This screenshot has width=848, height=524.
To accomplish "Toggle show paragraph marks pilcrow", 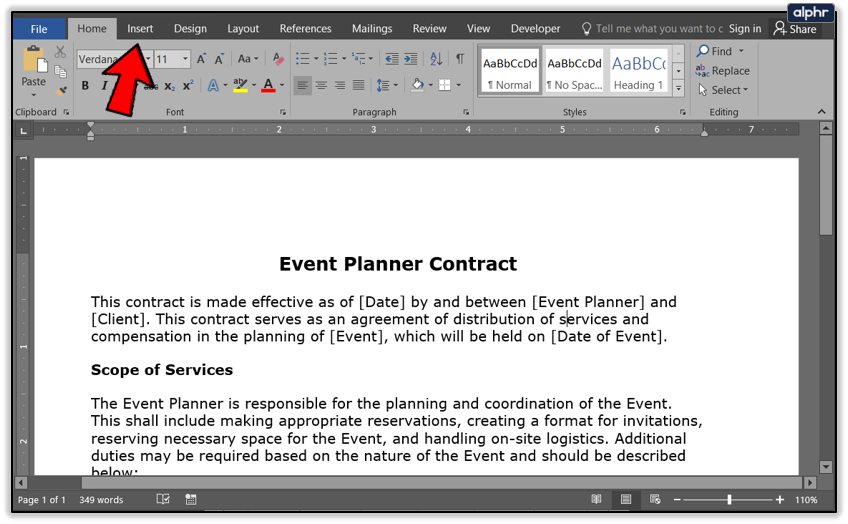I will pos(460,58).
